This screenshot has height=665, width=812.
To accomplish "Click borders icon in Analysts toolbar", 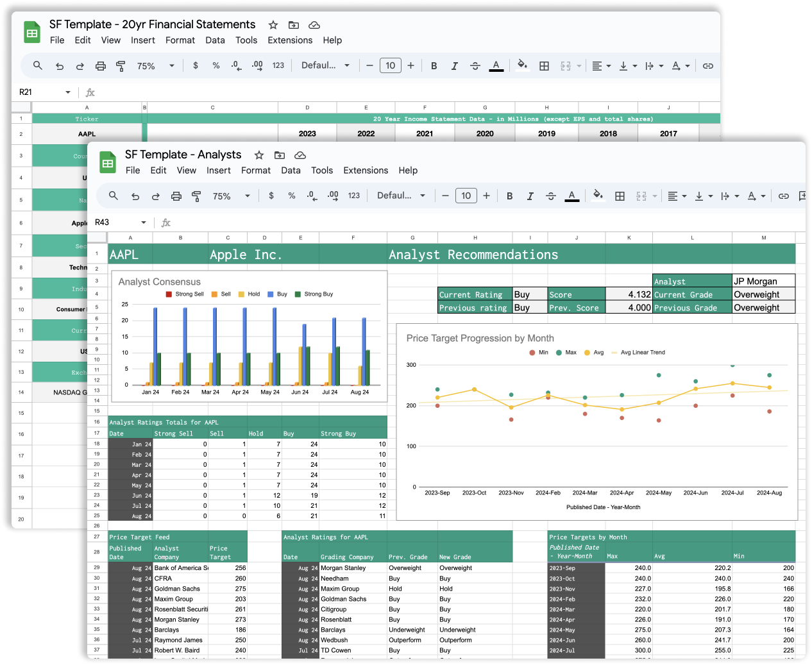I will (x=620, y=196).
